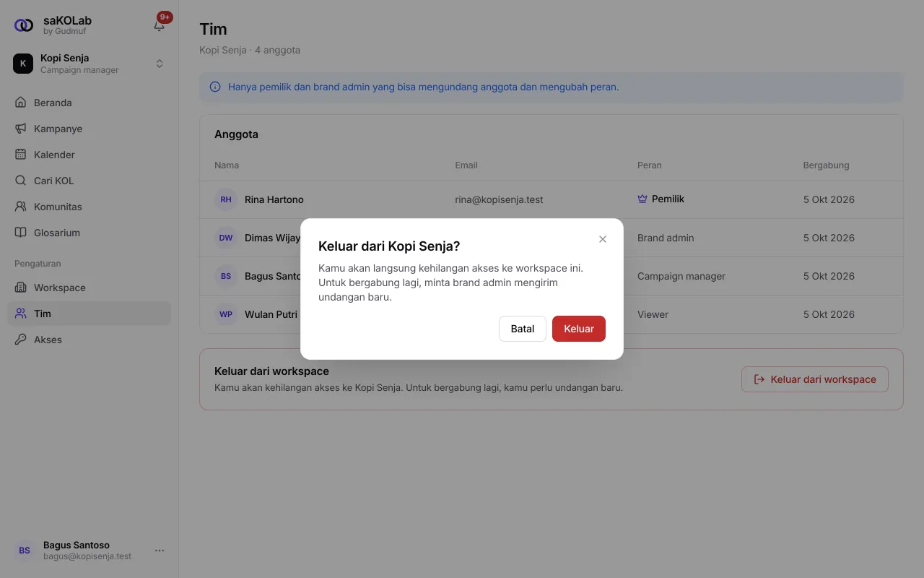
Task: Click the Tim users icon in sidebar
Action: (20, 314)
